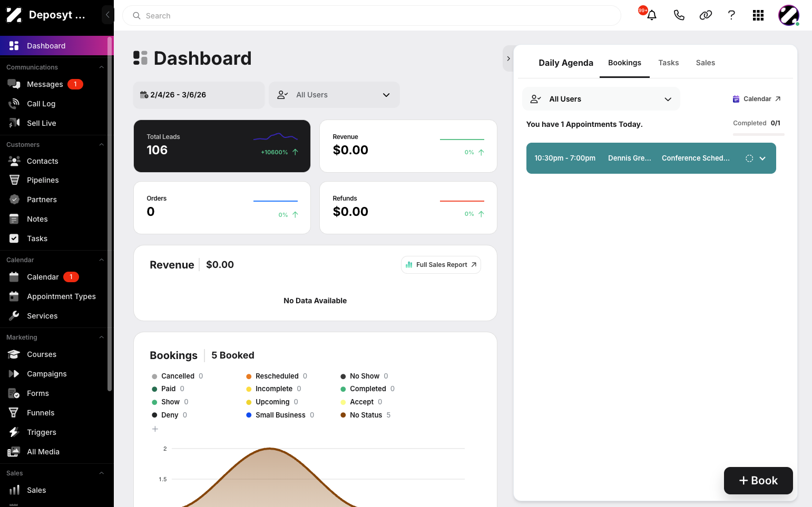Switch to the Bookings tab

click(624, 63)
